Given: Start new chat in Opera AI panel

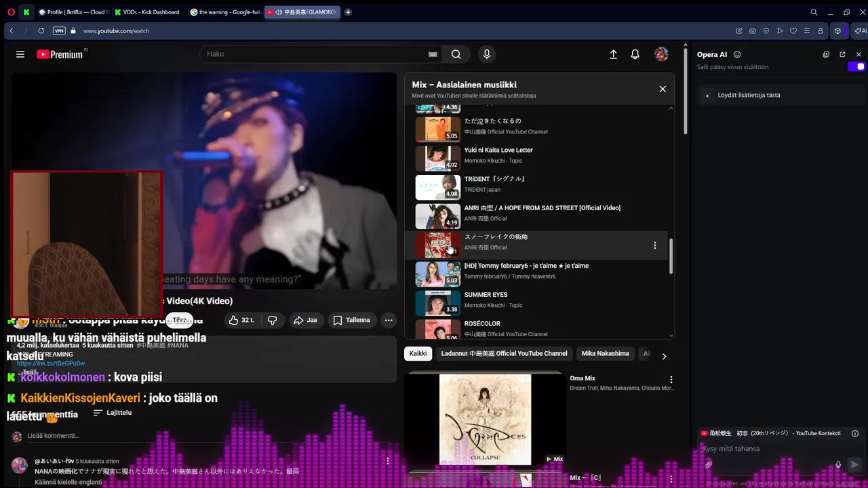Looking at the screenshot, I should click(x=826, y=54).
